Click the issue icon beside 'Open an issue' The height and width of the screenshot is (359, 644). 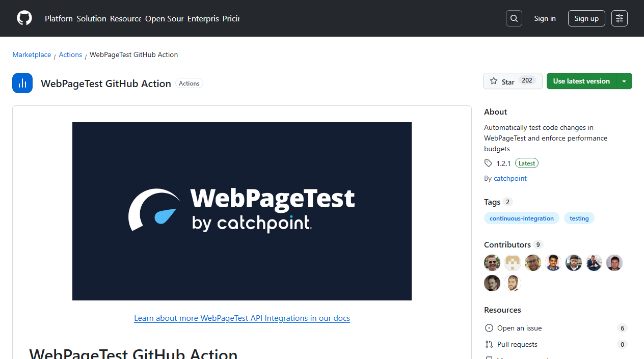pos(489,328)
